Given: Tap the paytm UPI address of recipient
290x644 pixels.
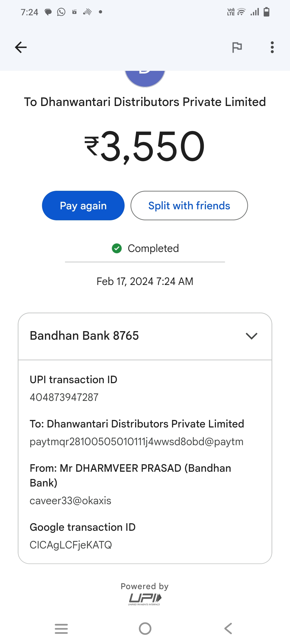Looking at the screenshot, I should pos(136,442).
